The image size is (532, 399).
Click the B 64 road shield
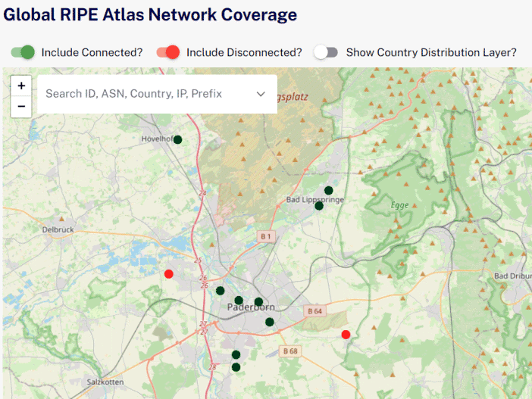315,311
